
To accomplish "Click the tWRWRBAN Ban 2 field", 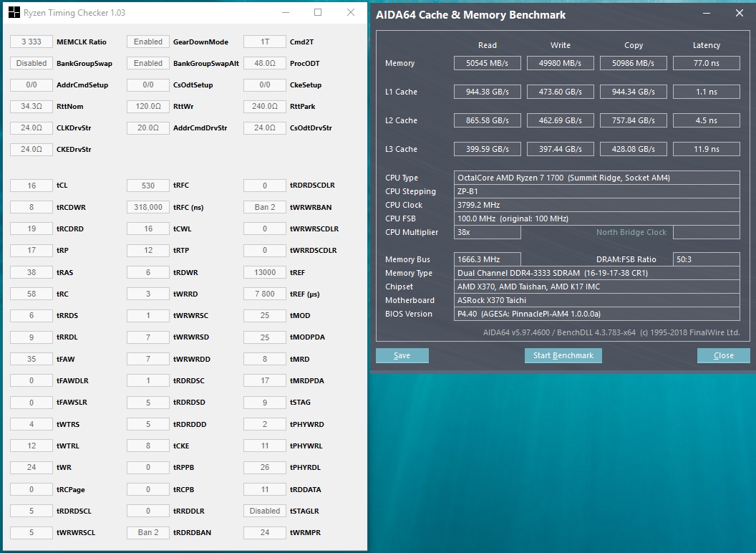I will 265,208.
